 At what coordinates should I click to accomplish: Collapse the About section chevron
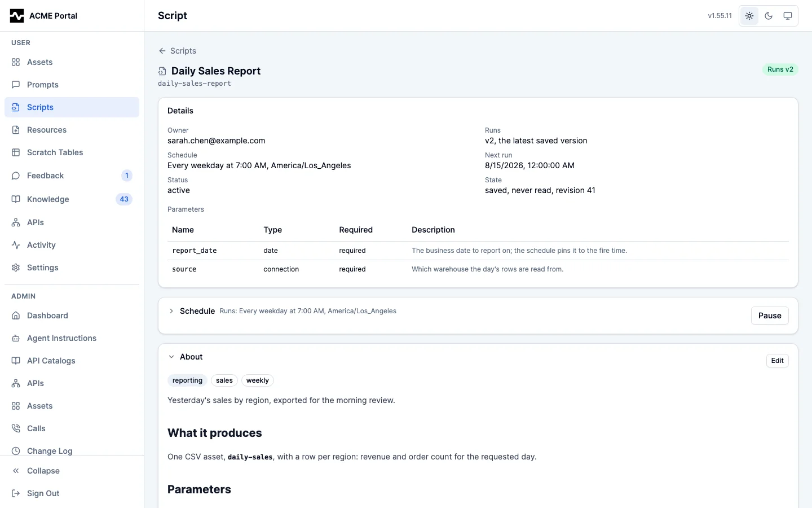pyautogui.click(x=171, y=357)
